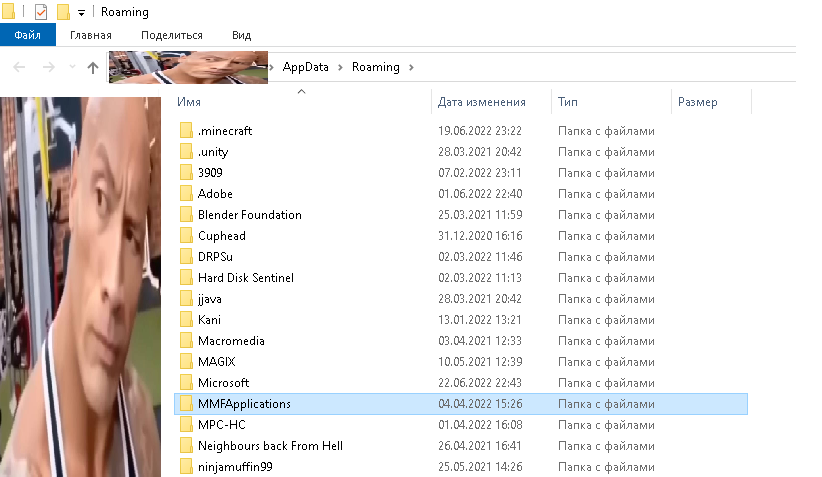This screenshot has width=822, height=477.
Task: Sort files by the Имя column header
Action: click(189, 102)
